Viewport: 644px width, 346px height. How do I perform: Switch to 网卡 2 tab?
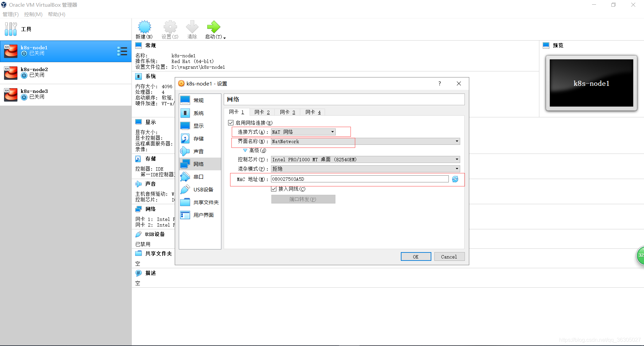(262, 112)
